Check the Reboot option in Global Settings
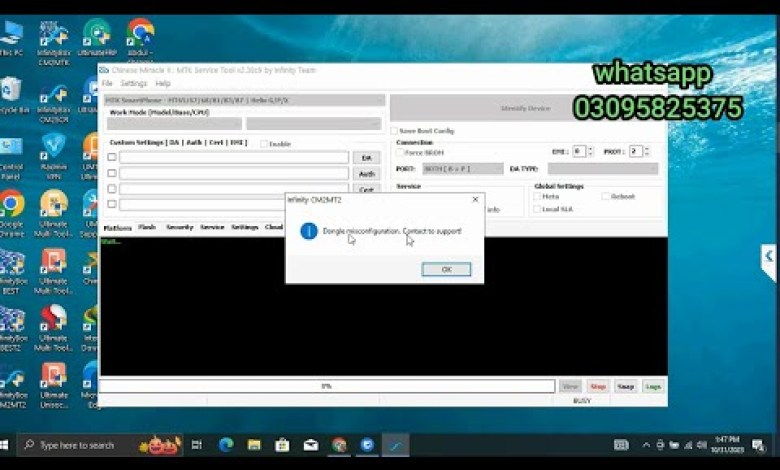The image size is (780, 470). [606, 196]
